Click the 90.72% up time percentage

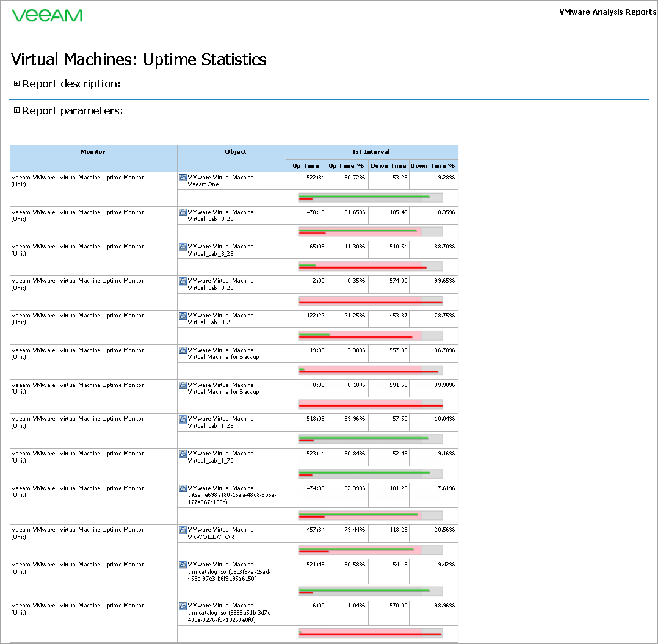[x=355, y=178]
